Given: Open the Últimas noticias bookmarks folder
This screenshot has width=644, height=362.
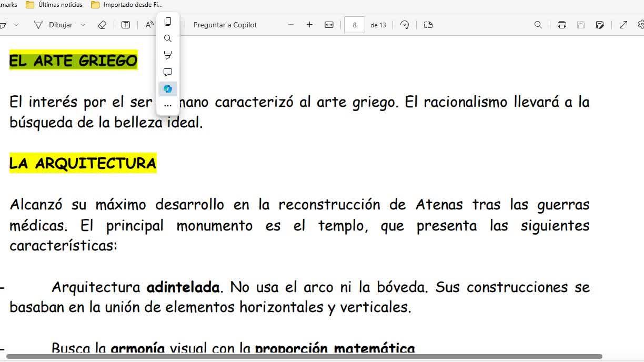Looking at the screenshot, I should pyautogui.click(x=54, y=5).
